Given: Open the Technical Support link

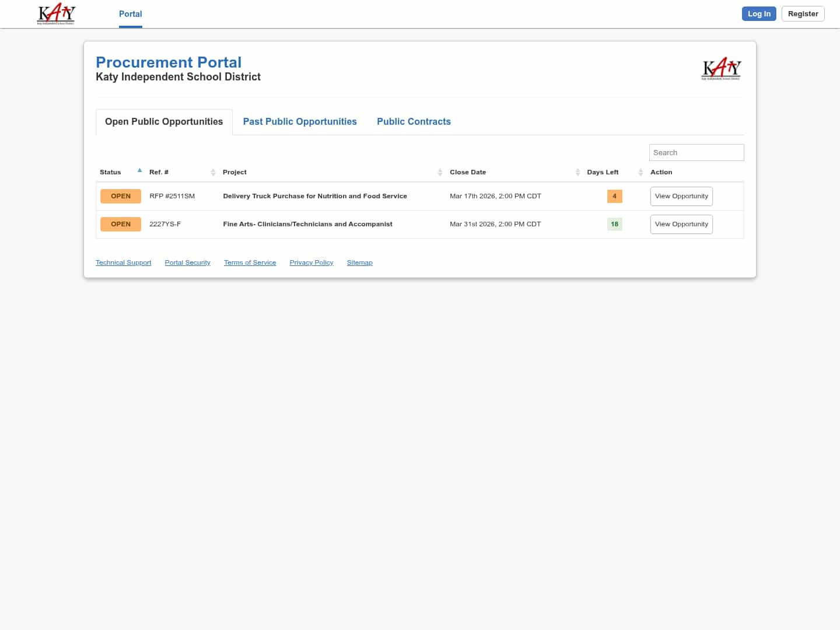Looking at the screenshot, I should pyautogui.click(x=123, y=262).
